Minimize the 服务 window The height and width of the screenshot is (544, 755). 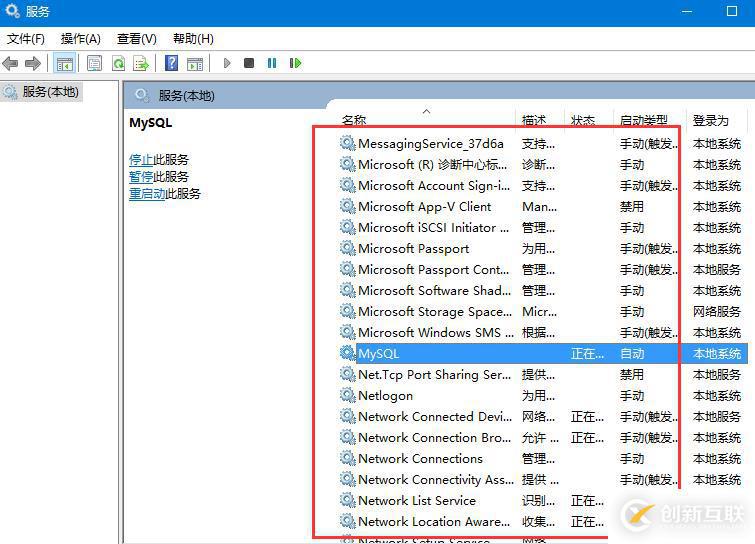(x=687, y=11)
